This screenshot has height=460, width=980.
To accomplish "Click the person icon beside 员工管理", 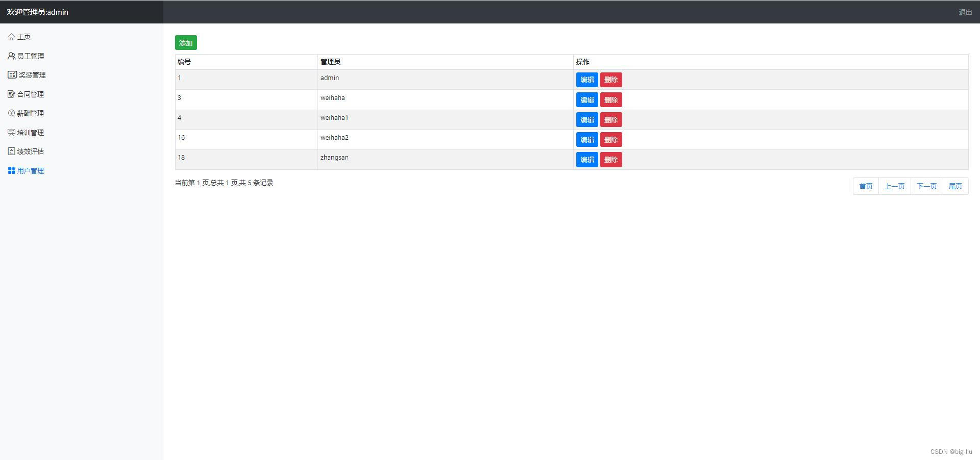I will pos(11,56).
